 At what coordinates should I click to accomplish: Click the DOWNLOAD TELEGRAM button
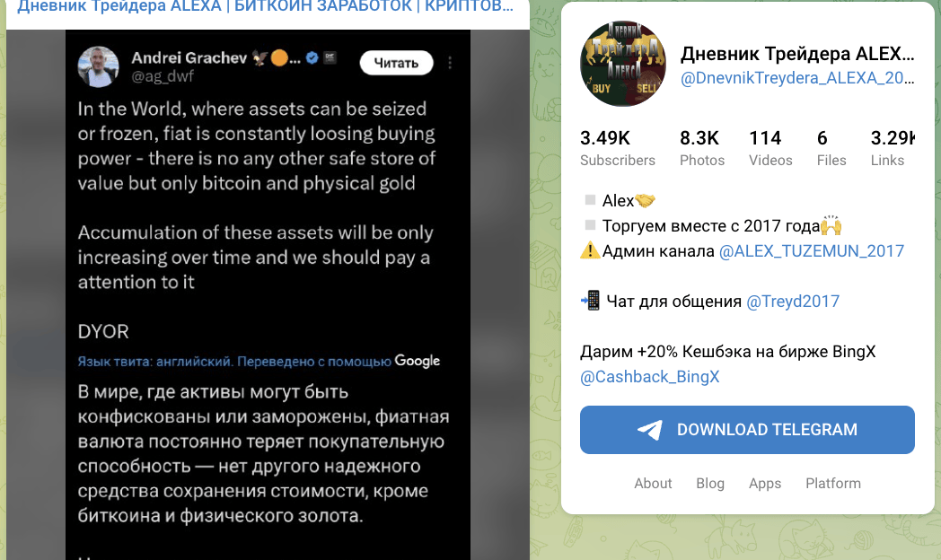click(747, 430)
